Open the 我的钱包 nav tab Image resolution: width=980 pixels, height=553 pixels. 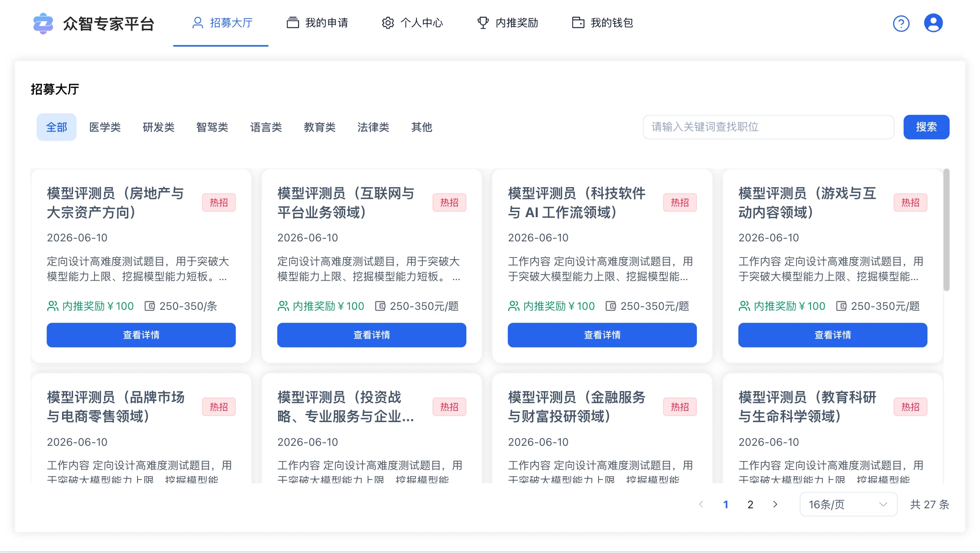pyautogui.click(x=602, y=23)
